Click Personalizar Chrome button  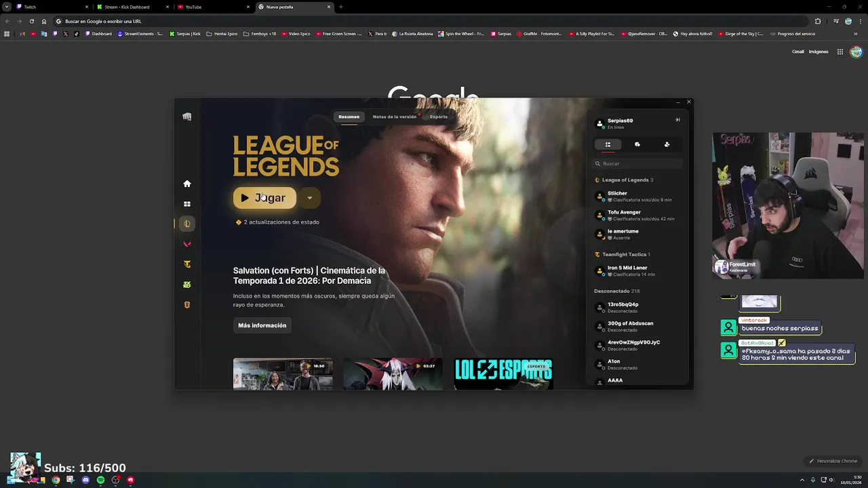click(833, 461)
